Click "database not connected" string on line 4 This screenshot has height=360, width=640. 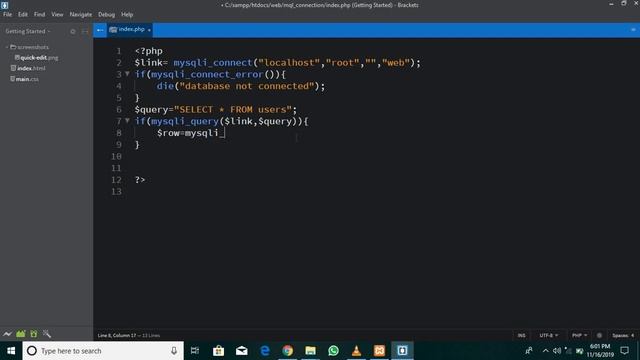coord(247,86)
